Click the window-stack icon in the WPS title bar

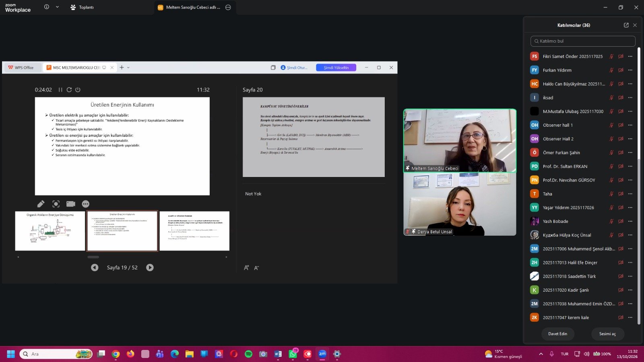(273, 68)
